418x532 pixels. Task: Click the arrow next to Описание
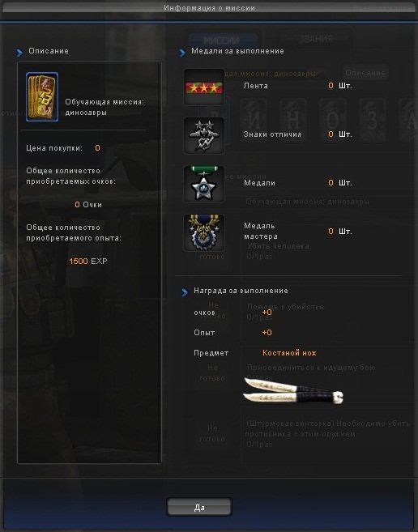coord(19,53)
